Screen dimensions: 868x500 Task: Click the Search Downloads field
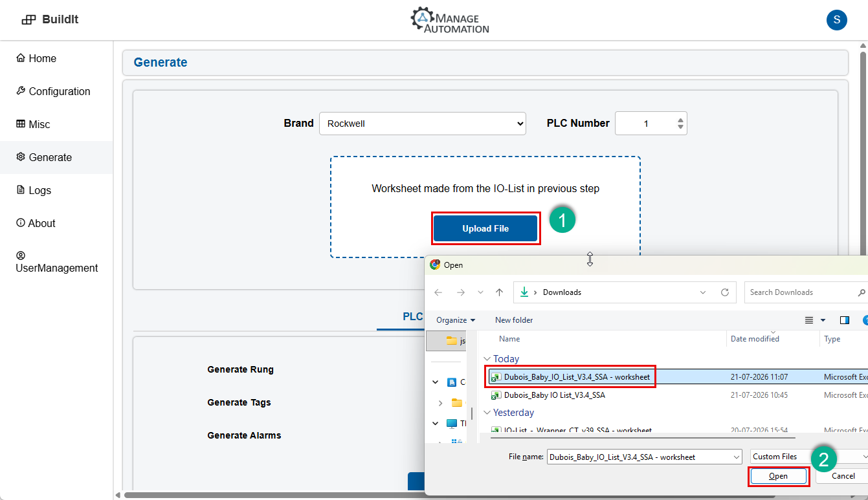click(806, 292)
